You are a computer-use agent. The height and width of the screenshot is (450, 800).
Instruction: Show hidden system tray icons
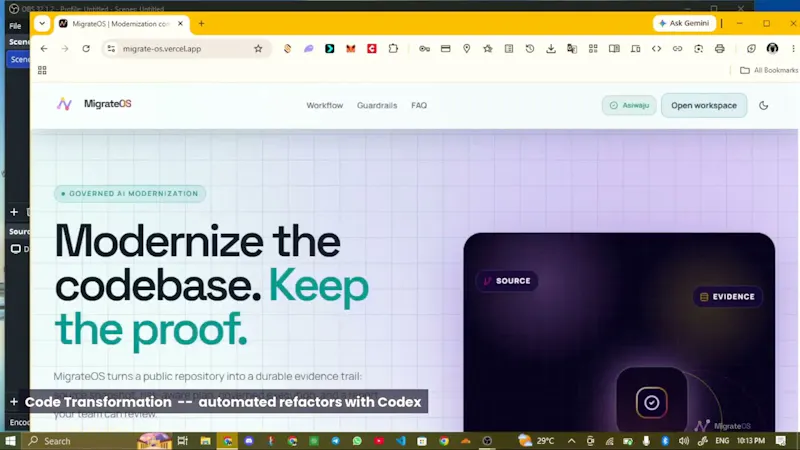click(571, 441)
